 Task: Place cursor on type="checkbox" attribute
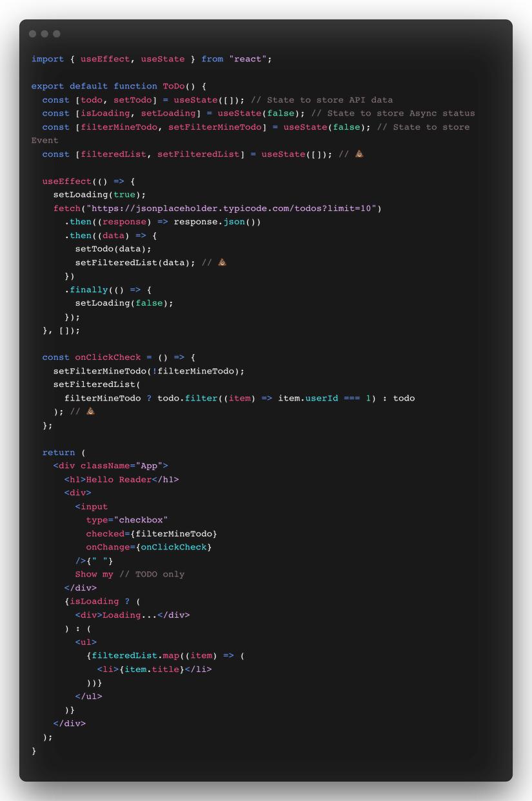coord(127,520)
